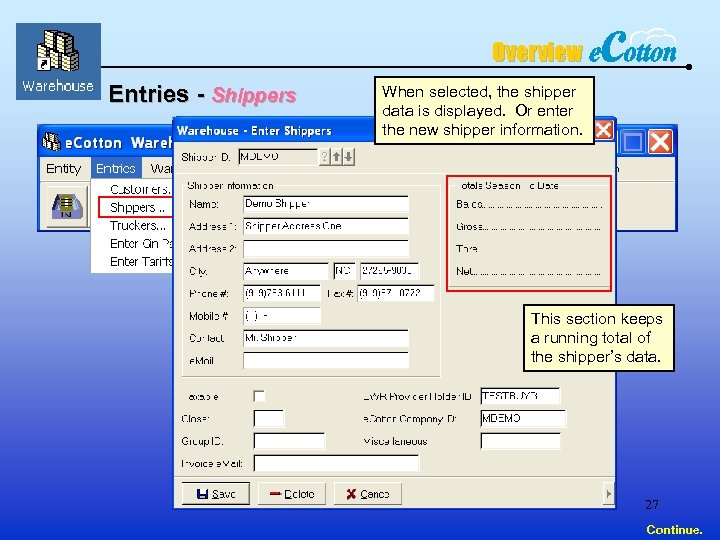Image resolution: width=720 pixels, height=540 pixels.
Task: Open the Entity menu
Action: [x=63, y=169]
